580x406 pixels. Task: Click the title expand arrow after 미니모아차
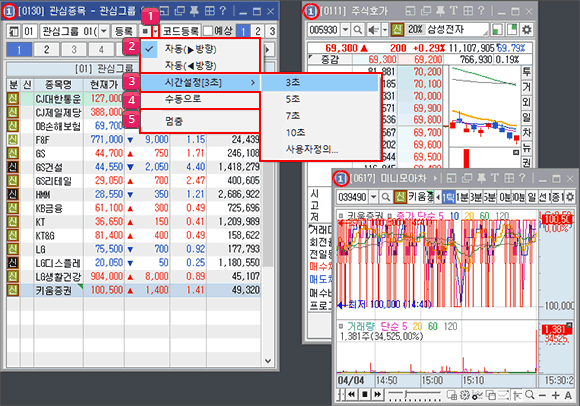[x=435, y=179]
